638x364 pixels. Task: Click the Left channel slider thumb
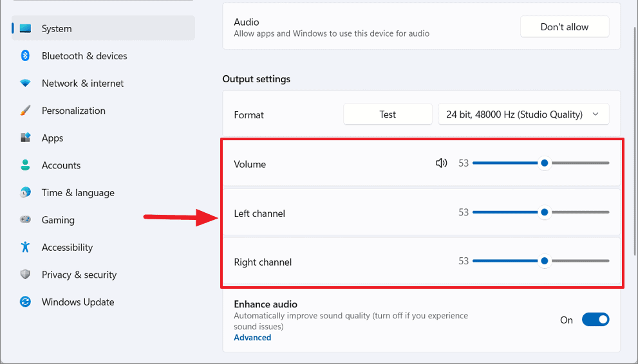(x=545, y=212)
